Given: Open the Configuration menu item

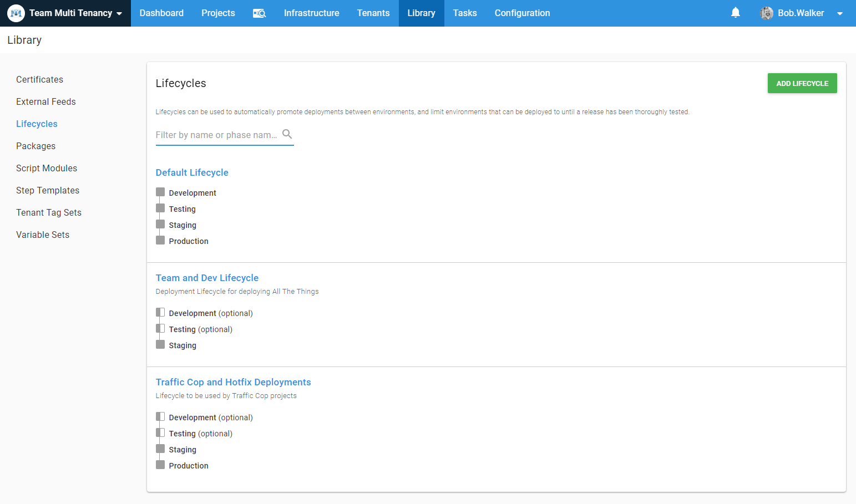Looking at the screenshot, I should 522,13.
